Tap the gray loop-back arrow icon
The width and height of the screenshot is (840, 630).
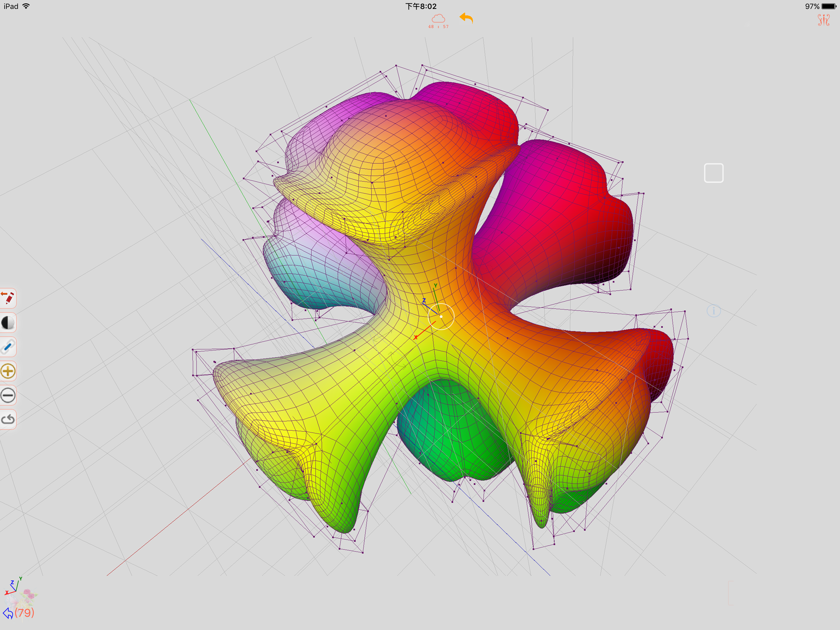point(8,419)
